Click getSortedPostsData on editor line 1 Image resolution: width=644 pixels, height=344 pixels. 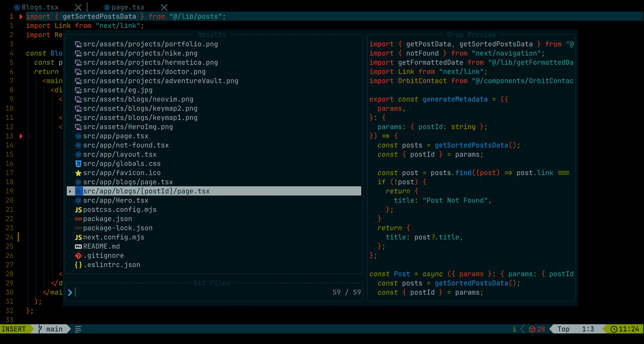pos(99,17)
